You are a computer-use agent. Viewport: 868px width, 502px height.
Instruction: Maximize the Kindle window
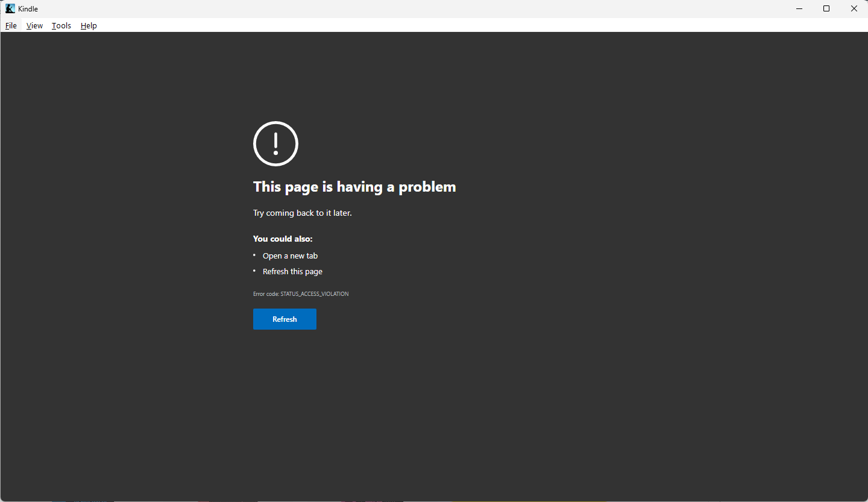coord(826,8)
